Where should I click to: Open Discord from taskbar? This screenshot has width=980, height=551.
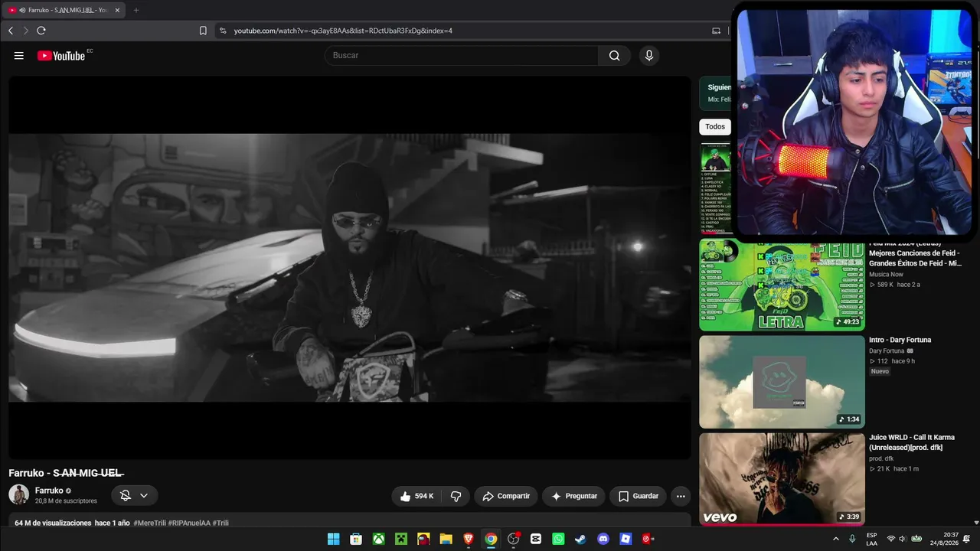[603, 539]
